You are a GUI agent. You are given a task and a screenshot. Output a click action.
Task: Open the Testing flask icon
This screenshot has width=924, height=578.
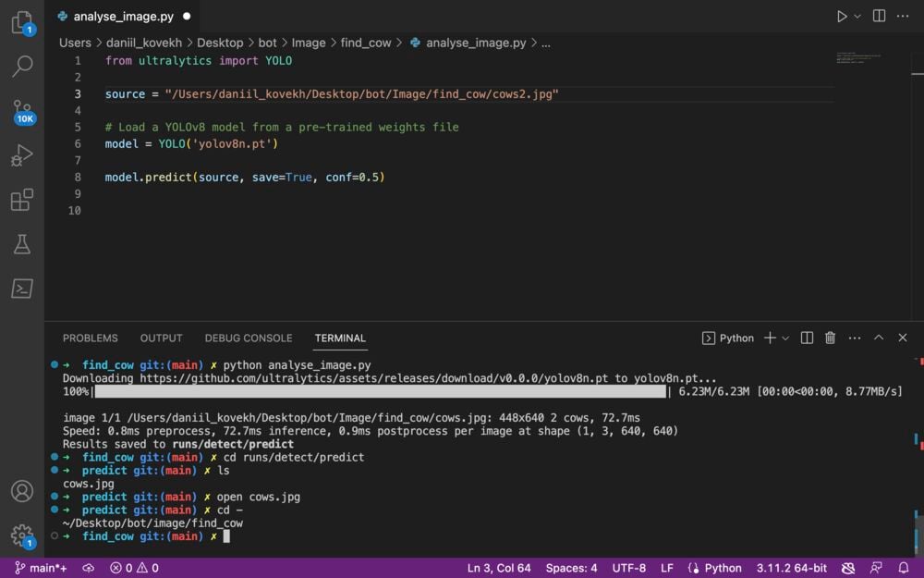coord(22,244)
